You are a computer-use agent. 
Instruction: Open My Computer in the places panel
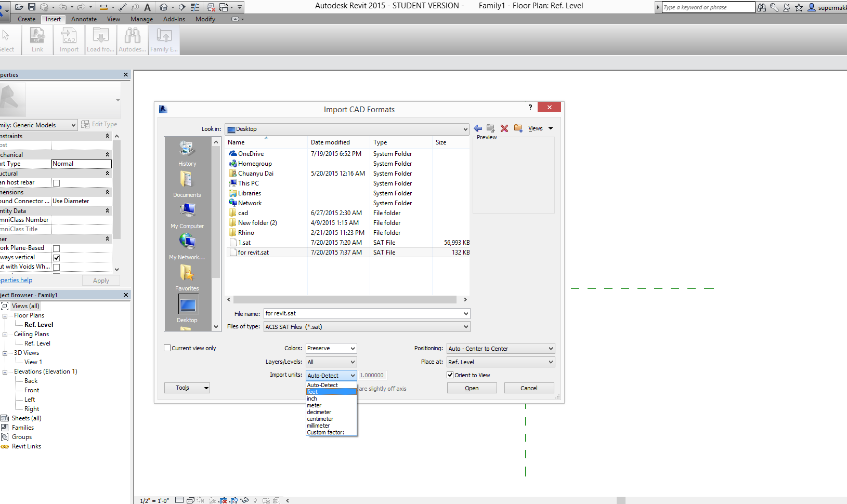coord(187,216)
